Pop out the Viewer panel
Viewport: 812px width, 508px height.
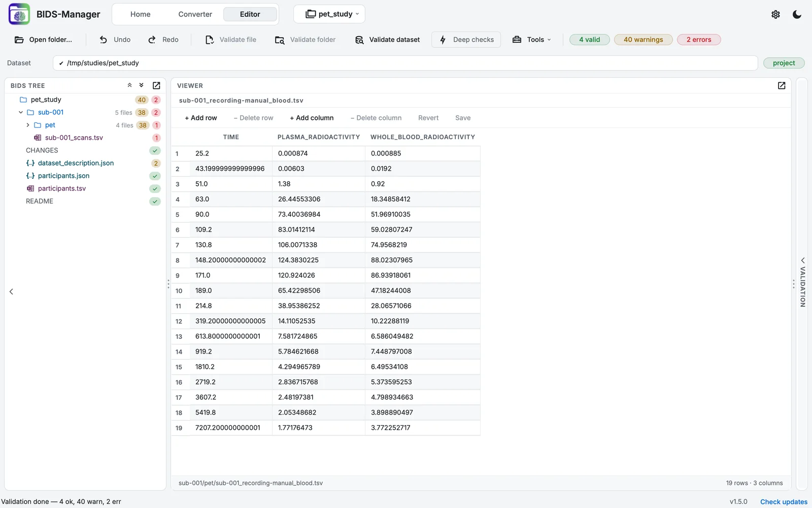[x=782, y=85]
